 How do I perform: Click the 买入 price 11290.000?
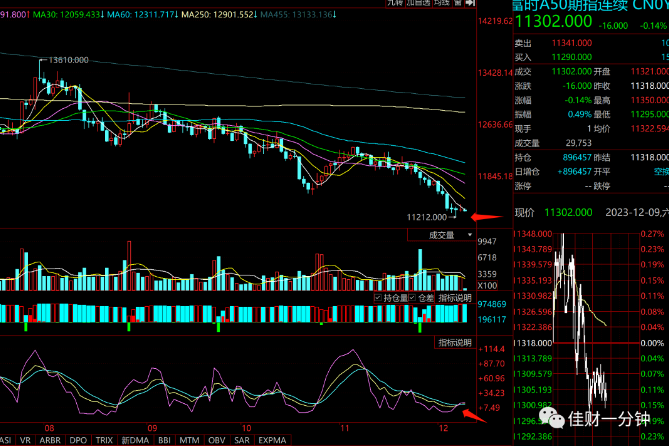coord(572,57)
